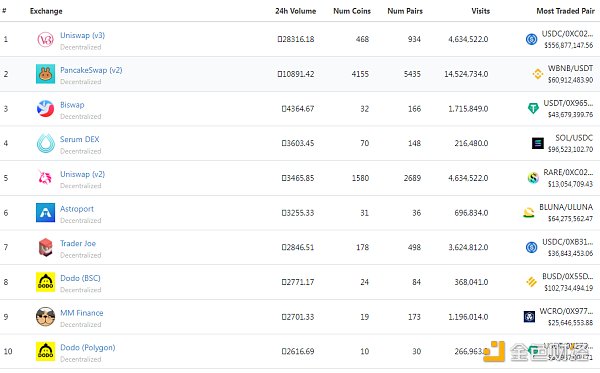Sort by Visits column header
Image resolution: width=600 pixels, height=373 pixels.
480,11
